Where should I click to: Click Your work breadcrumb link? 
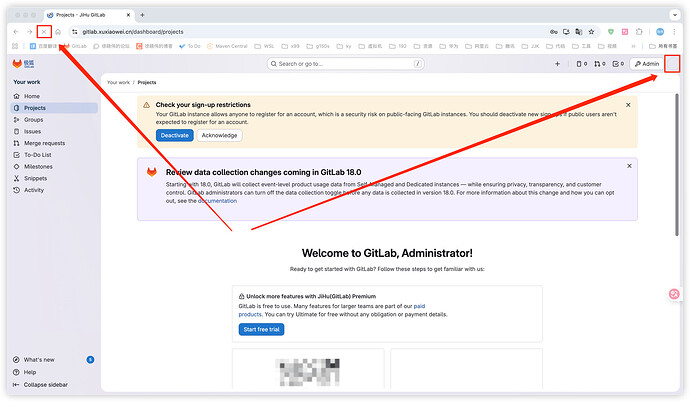point(118,82)
